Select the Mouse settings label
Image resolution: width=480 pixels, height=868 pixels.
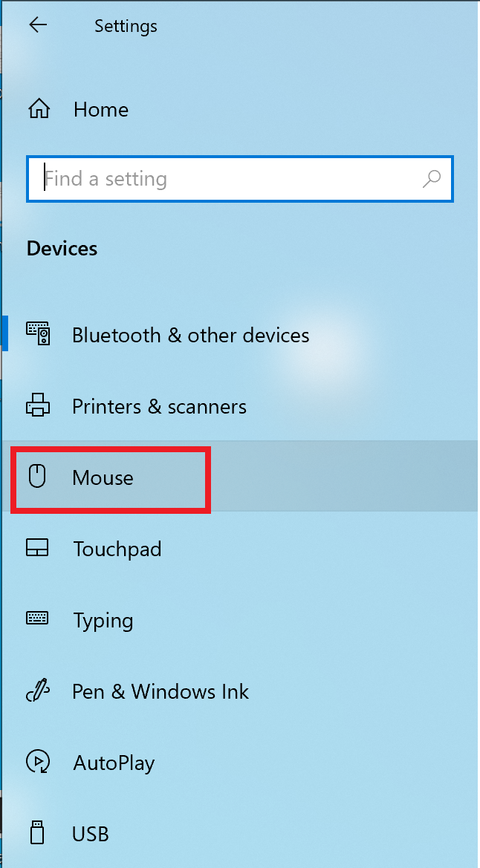coord(103,477)
